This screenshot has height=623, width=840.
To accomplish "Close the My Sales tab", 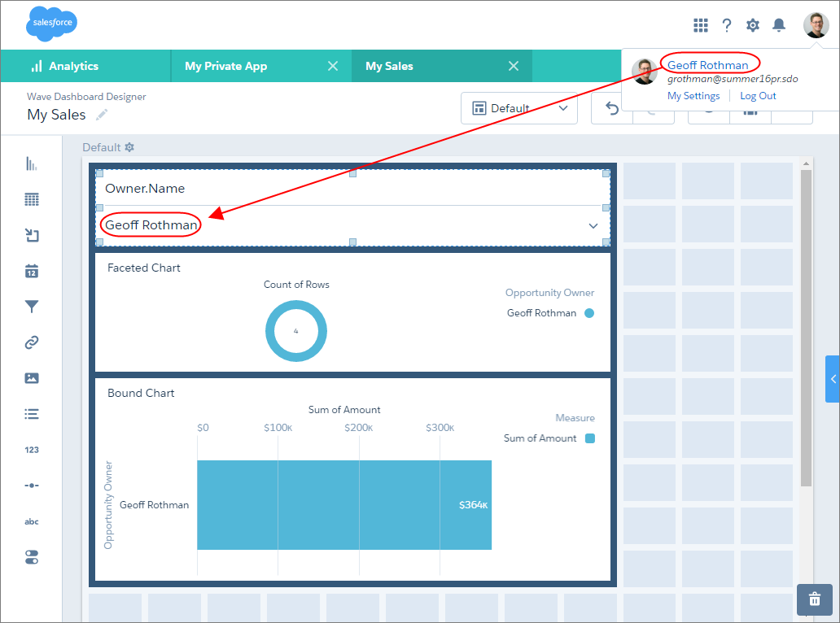I will pos(514,66).
